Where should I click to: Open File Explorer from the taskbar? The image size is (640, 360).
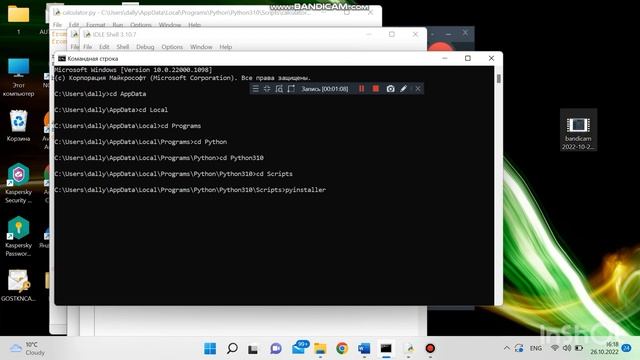[320, 348]
